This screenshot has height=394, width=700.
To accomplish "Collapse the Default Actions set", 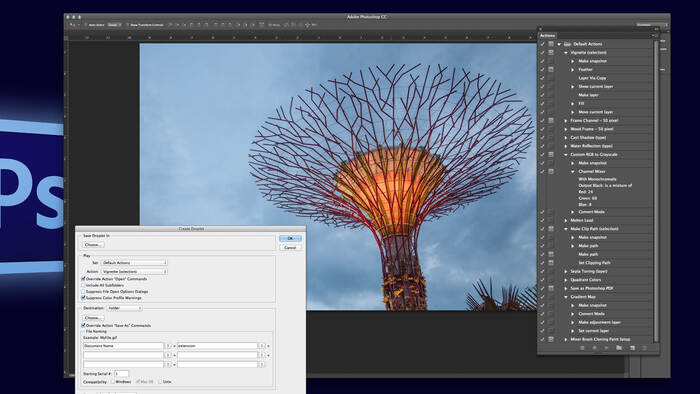I will point(559,44).
